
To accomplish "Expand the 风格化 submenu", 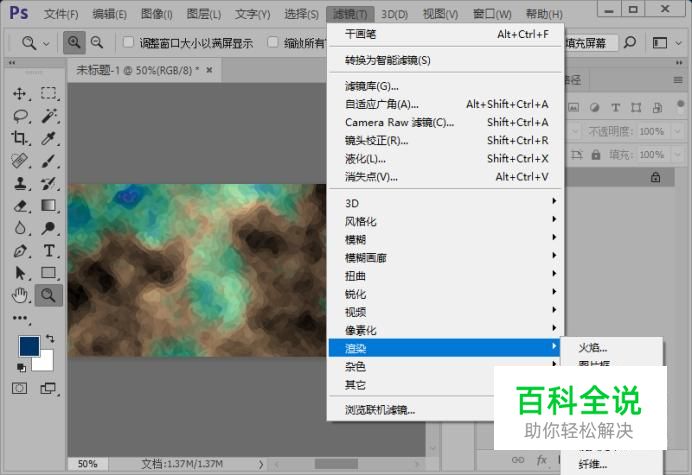I will pos(446,221).
